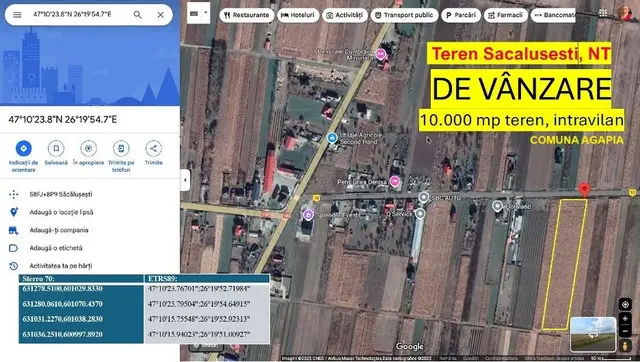Open the SBC AUTO gray marker
Image resolution: width=640 pixels, height=362 pixels.
tap(423, 198)
